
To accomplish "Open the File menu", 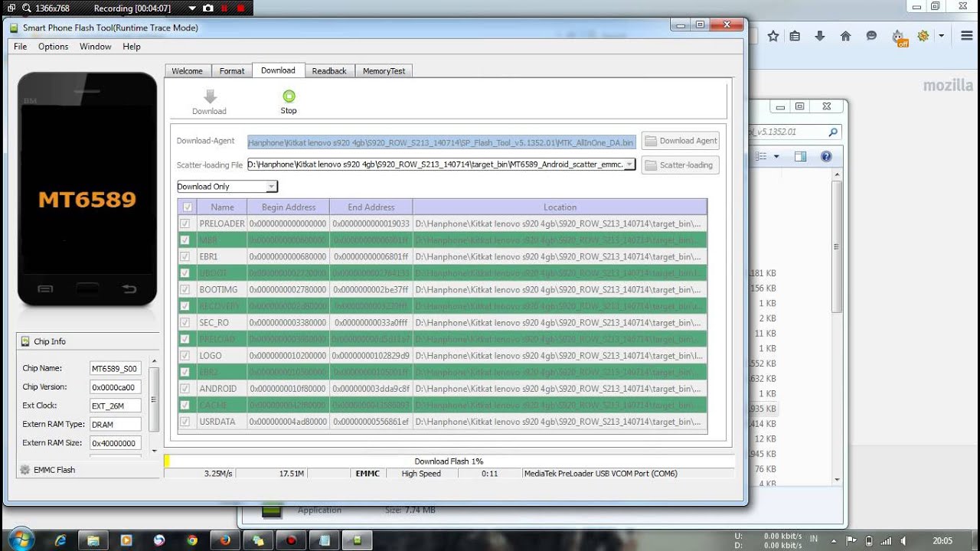I will pyautogui.click(x=21, y=47).
